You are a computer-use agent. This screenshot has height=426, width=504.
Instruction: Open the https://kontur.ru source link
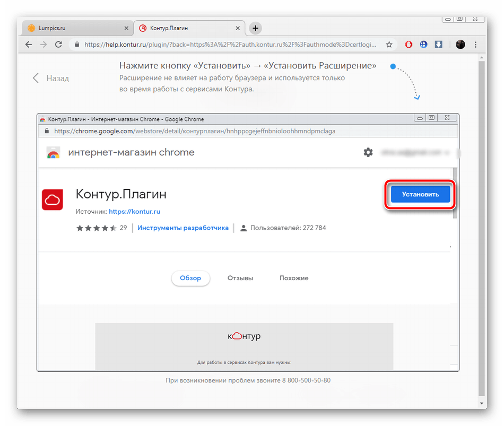134,211
